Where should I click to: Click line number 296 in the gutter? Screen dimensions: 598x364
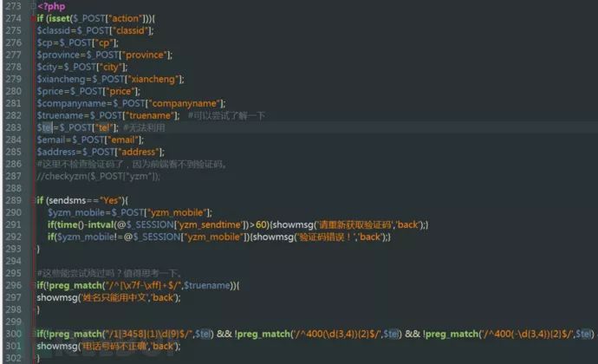click(14, 285)
